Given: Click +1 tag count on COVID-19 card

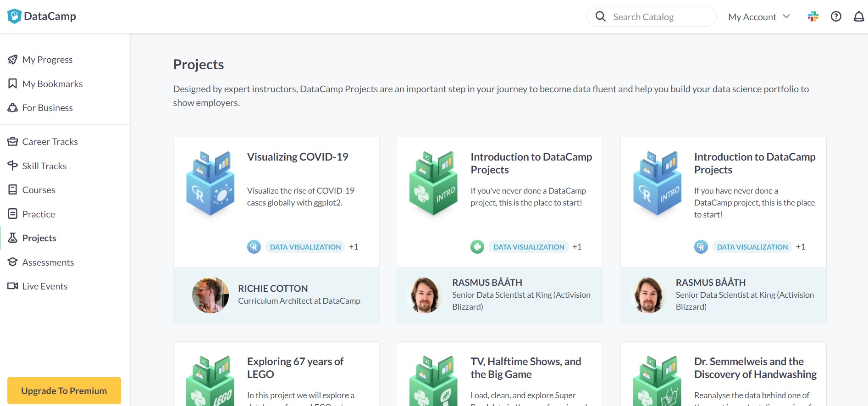Looking at the screenshot, I should 354,247.
